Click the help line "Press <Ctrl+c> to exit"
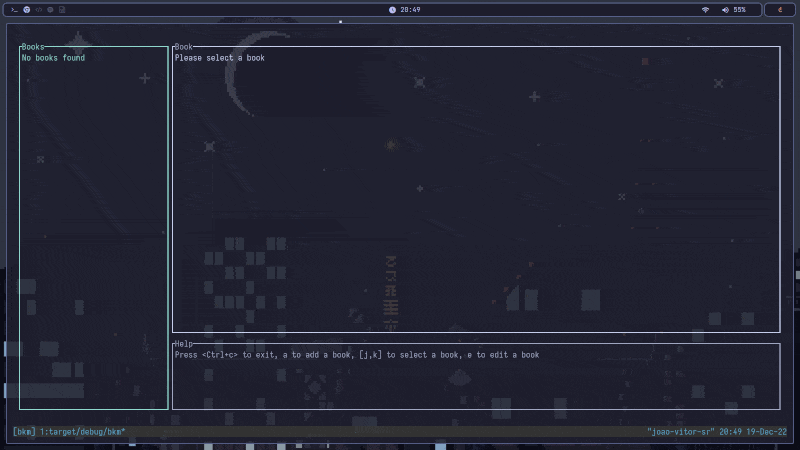 tap(227, 355)
